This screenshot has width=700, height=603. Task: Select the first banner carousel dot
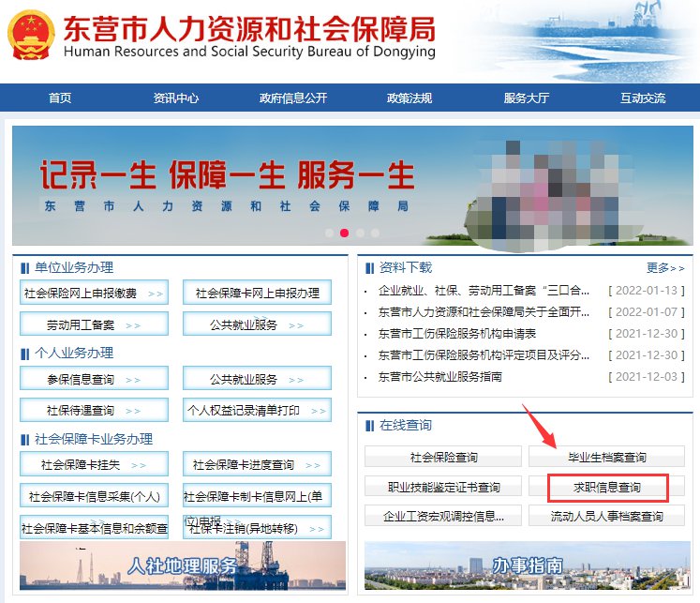coord(330,233)
